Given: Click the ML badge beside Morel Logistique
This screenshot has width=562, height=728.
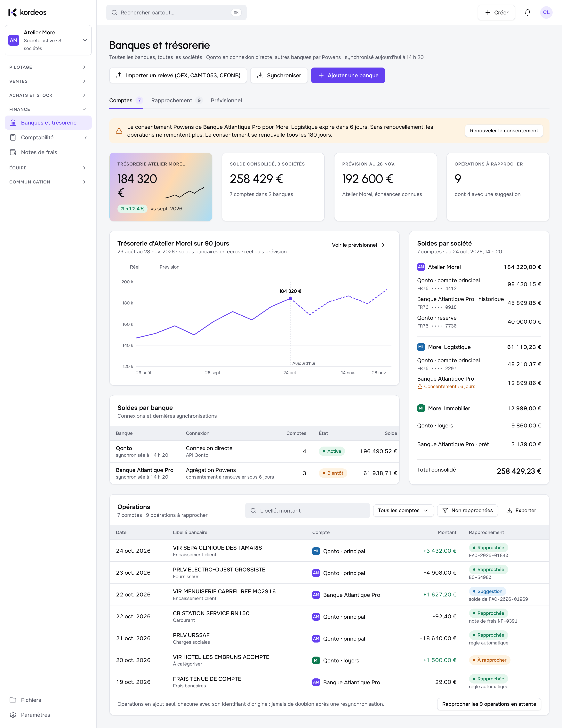Looking at the screenshot, I should point(421,347).
